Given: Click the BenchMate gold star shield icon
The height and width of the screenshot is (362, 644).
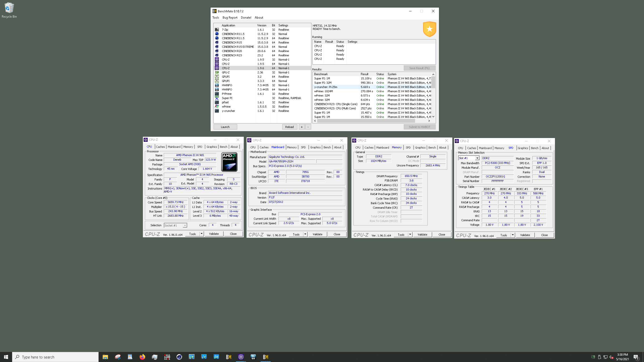Looking at the screenshot, I should coord(429,29).
